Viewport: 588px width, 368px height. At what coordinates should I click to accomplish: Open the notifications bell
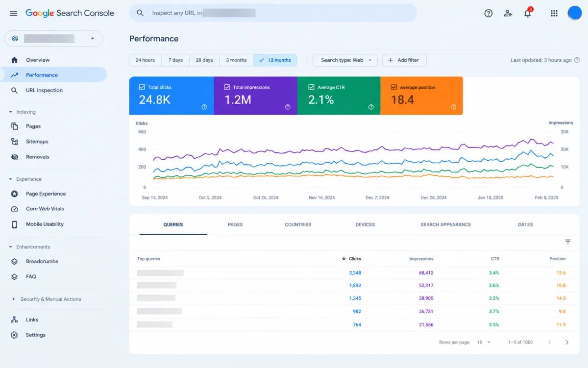pyautogui.click(x=528, y=13)
